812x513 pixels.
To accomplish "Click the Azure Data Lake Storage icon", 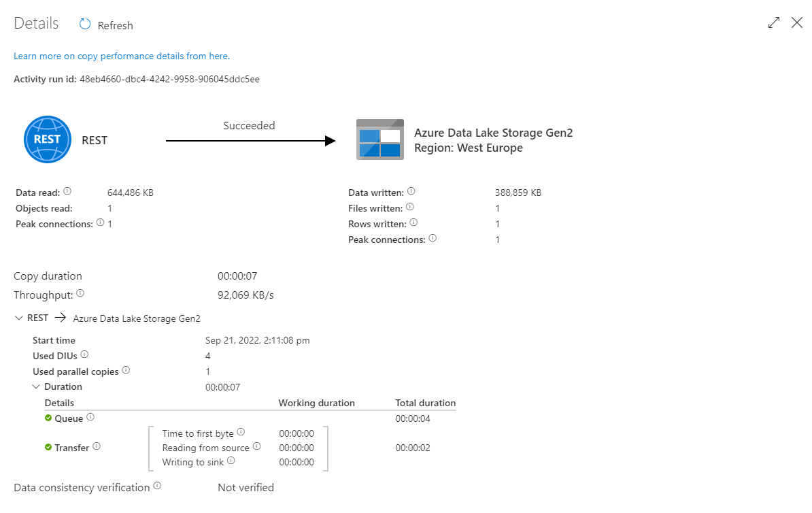I will coord(379,139).
